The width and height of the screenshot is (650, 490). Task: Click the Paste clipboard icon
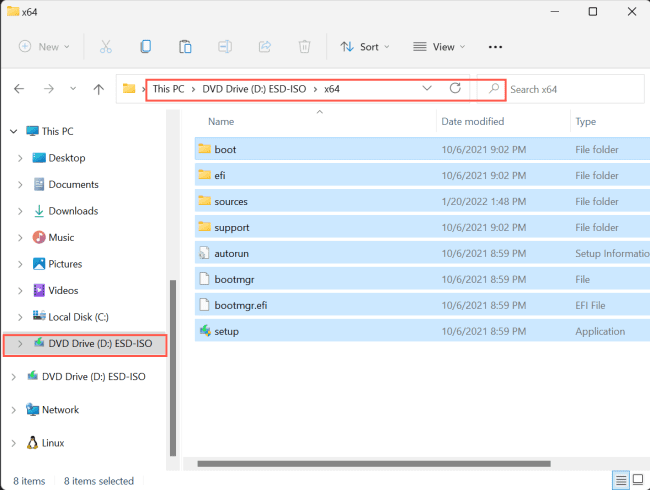click(x=185, y=47)
